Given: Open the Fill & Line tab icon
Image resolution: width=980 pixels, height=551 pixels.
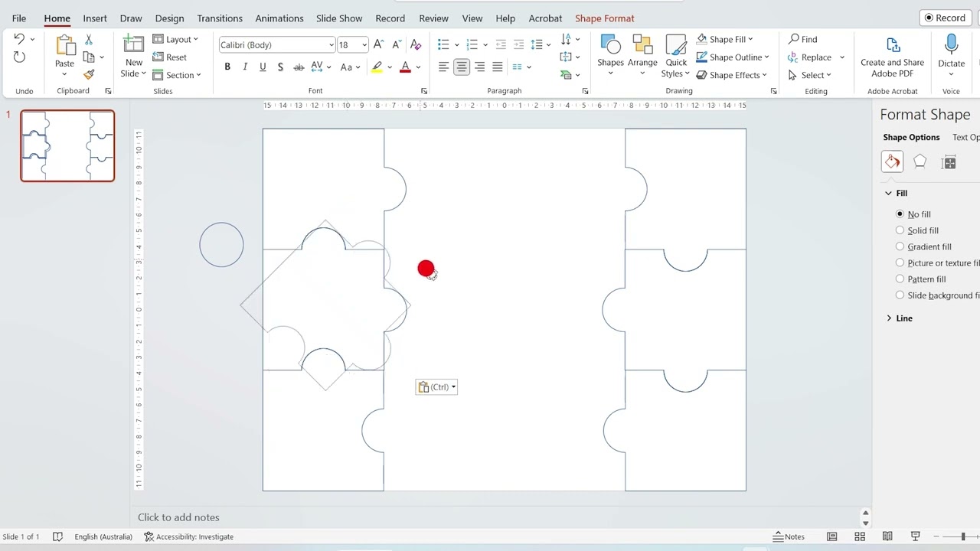Looking at the screenshot, I should 892,161.
